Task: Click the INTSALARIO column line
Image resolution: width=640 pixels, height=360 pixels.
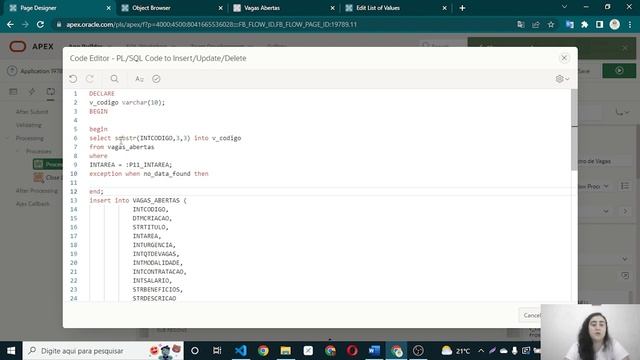Action: tap(152, 280)
